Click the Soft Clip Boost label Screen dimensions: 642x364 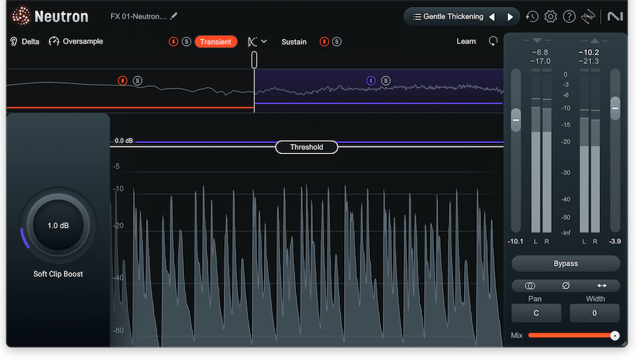pos(58,274)
